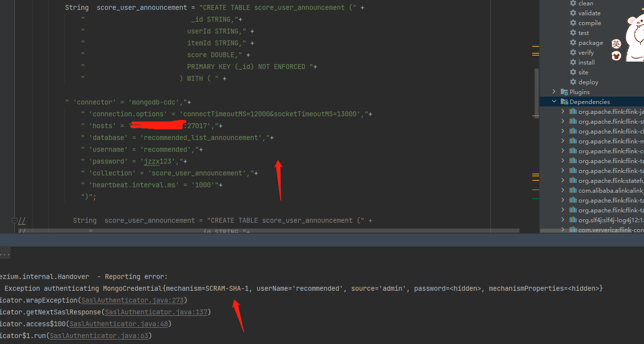Click the editor vertical scrollbar thumb

click(536, 93)
